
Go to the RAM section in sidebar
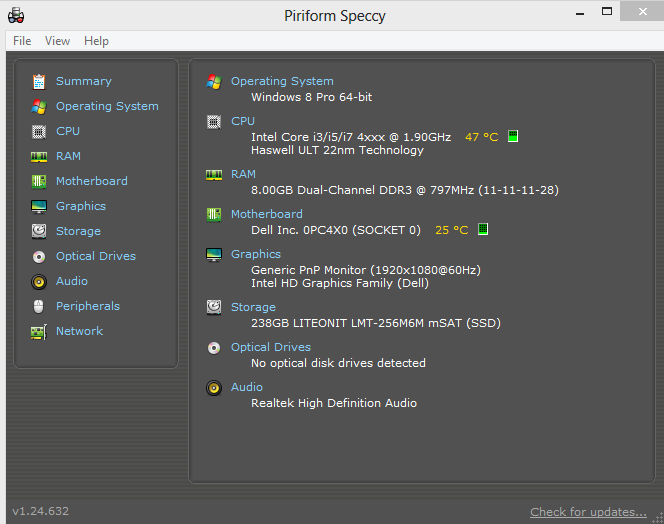point(68,156)
